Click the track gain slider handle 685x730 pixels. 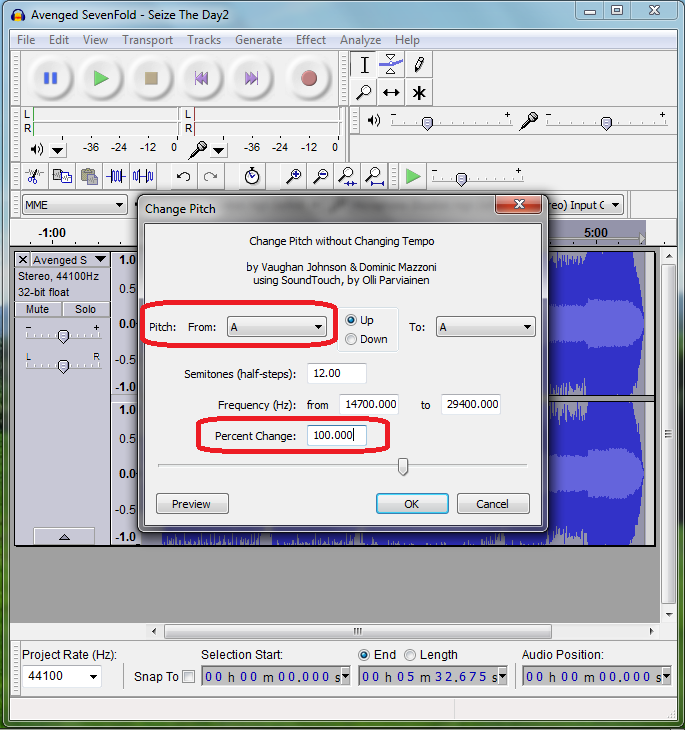pos(63,336)
